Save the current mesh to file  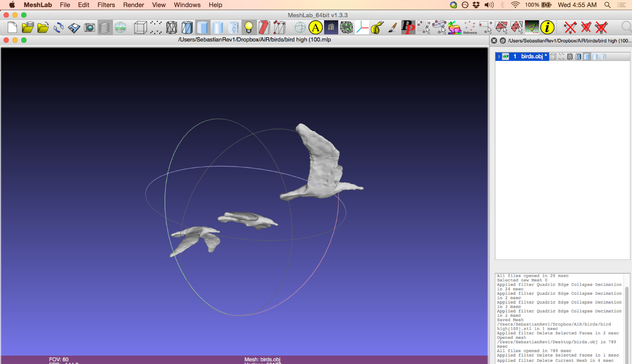tap(74, 27)
